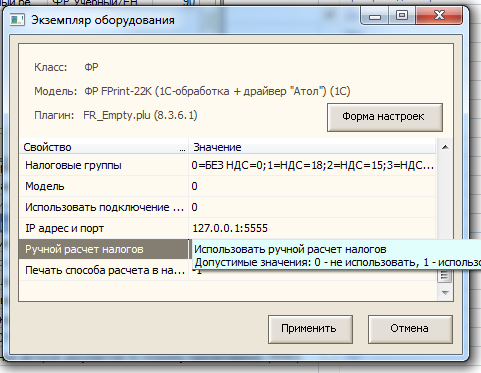Image resolution: width=481 pixels, height=373 pixels.
Task: Edit the value 127.0.0.1:5555
Action: [x=312, y=228]
